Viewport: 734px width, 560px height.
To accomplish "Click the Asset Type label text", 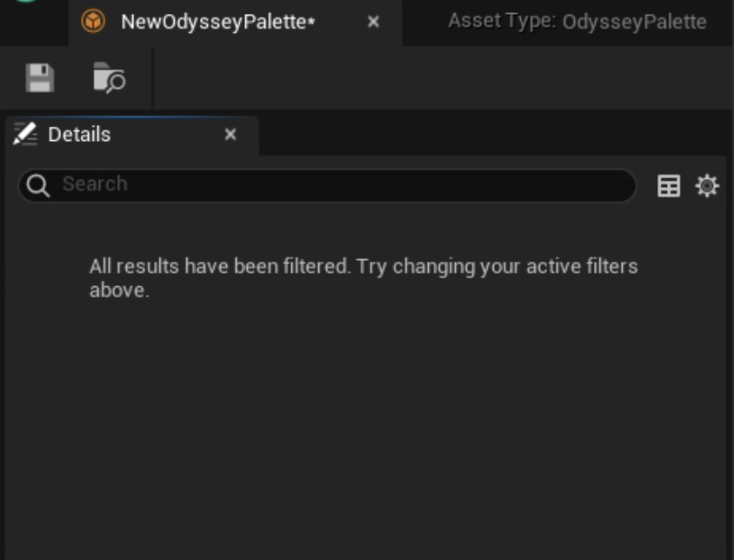I will [x=502, y=21].
